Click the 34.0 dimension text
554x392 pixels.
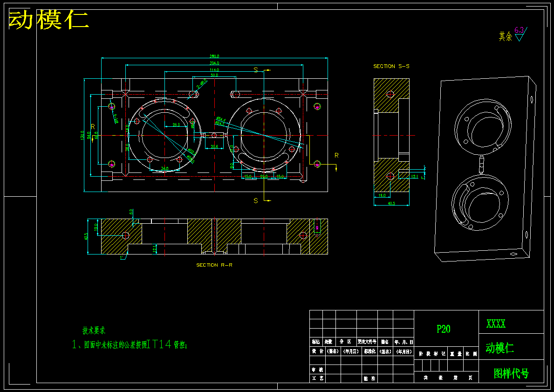pyautogui.click(x=164, y=169)
